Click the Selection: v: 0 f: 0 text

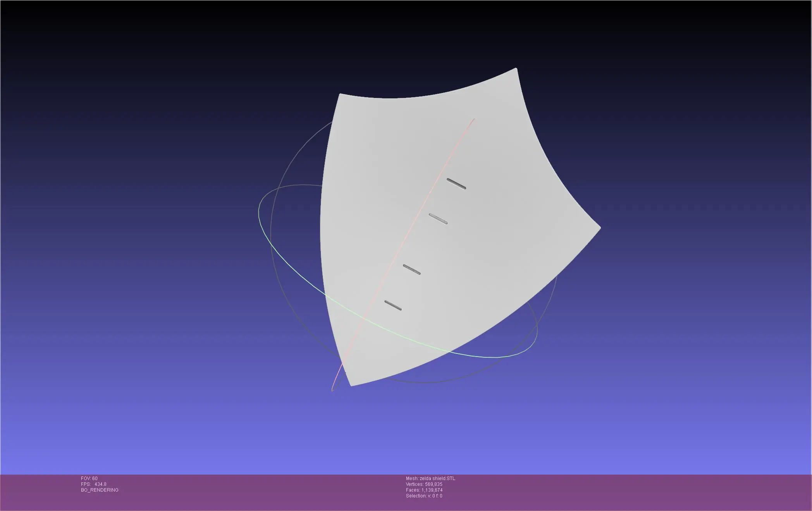(x=424, y=496)
